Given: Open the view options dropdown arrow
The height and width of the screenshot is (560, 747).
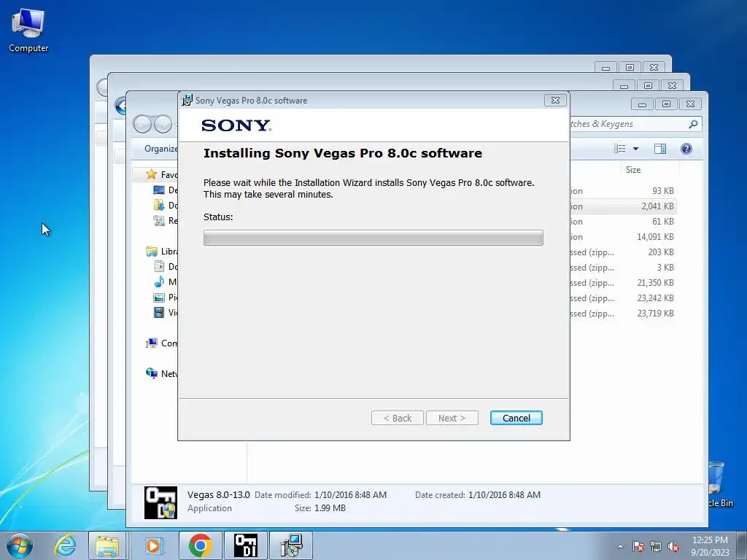Looking at the screenshot, I should (635, 149).
